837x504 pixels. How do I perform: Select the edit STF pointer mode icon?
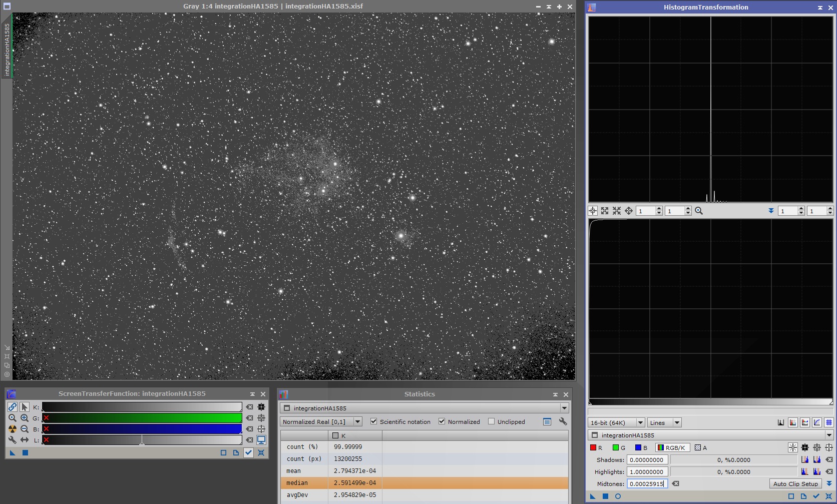click(25, 407)
